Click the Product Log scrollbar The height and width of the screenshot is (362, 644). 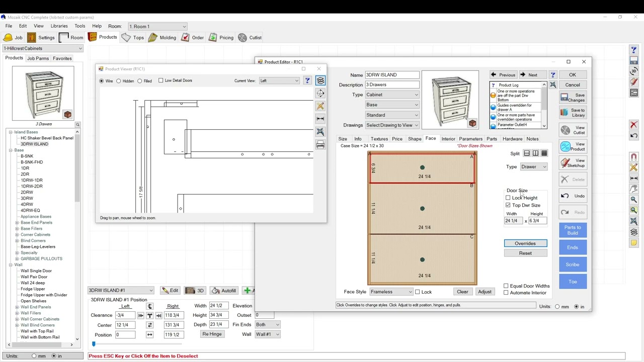(544, 105)
